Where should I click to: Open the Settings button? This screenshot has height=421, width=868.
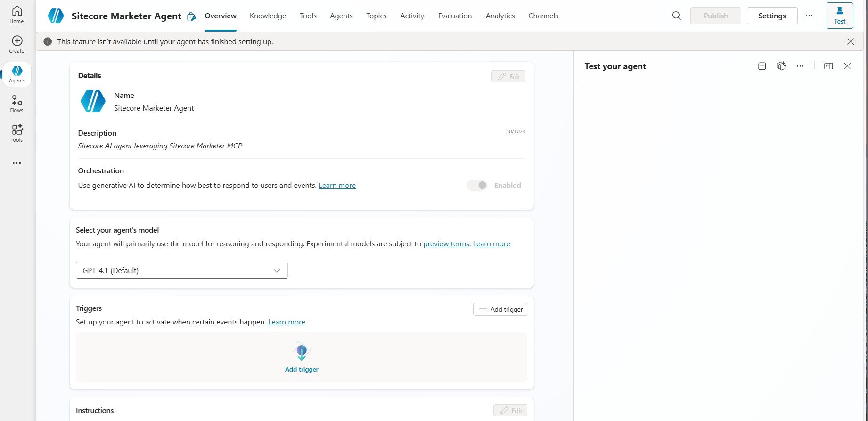[772, 16]
